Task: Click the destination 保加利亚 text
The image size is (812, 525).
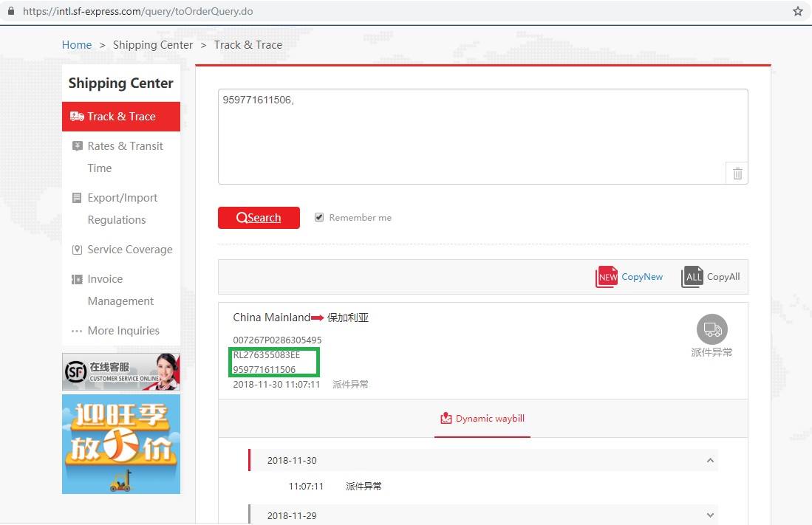Action: click(x=348, y=318)
